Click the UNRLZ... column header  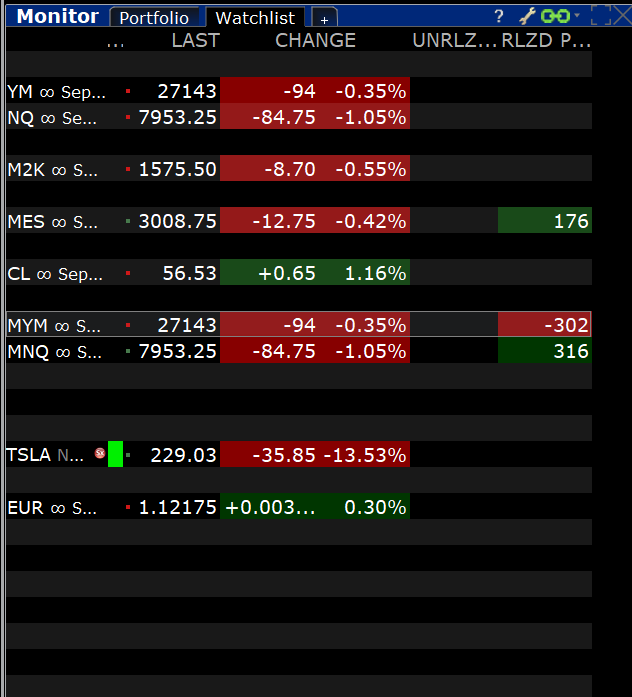point(454,40)
